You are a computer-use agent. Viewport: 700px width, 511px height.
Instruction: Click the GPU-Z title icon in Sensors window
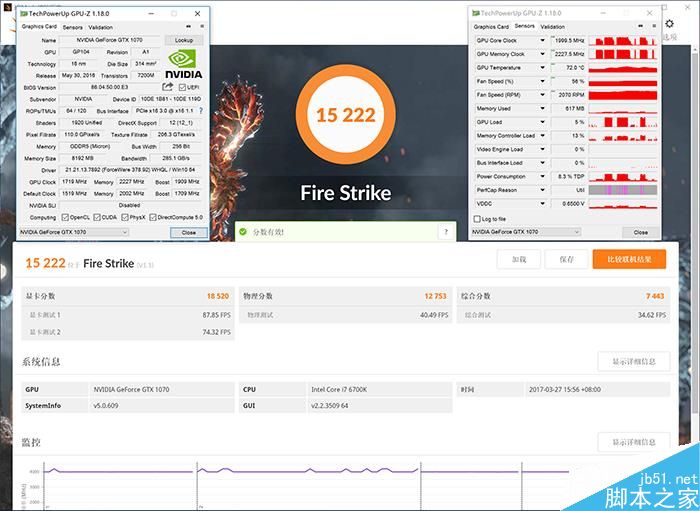(476, 13)
